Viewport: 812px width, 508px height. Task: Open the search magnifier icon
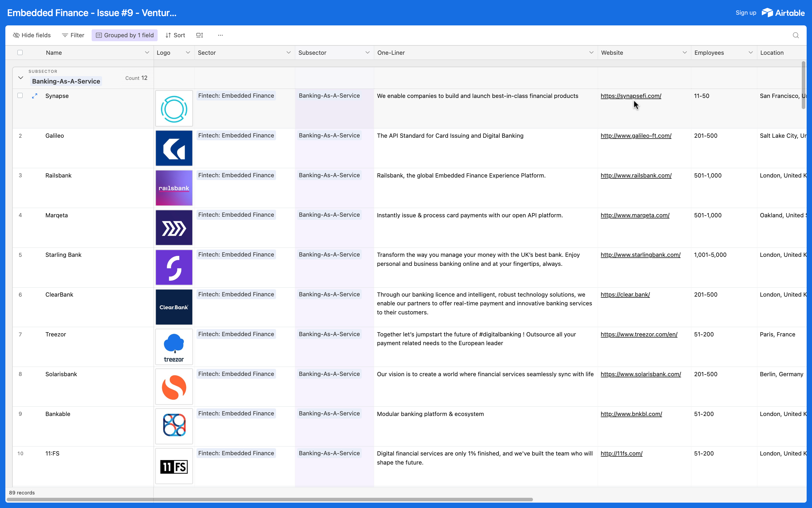796,35
